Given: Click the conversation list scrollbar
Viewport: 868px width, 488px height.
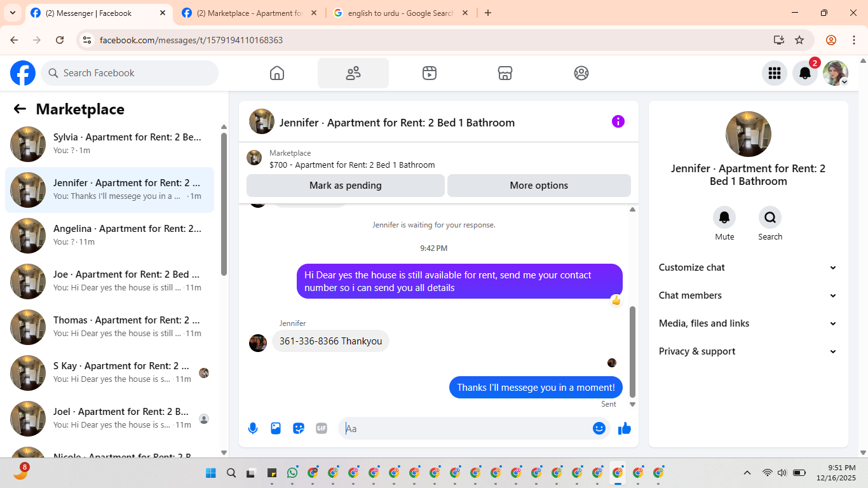Looking at the screenshot, I should (x=224, y=203).
